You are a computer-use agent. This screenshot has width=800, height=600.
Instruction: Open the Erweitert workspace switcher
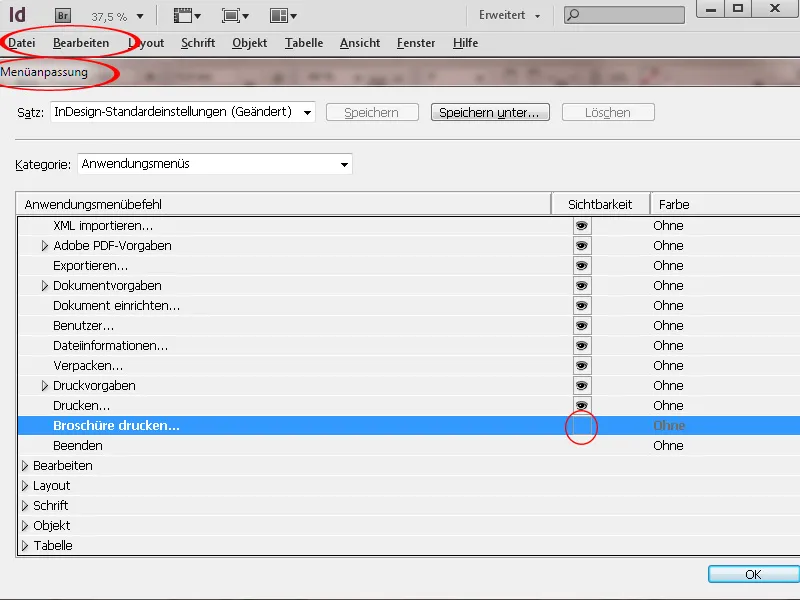click(509, 15)
